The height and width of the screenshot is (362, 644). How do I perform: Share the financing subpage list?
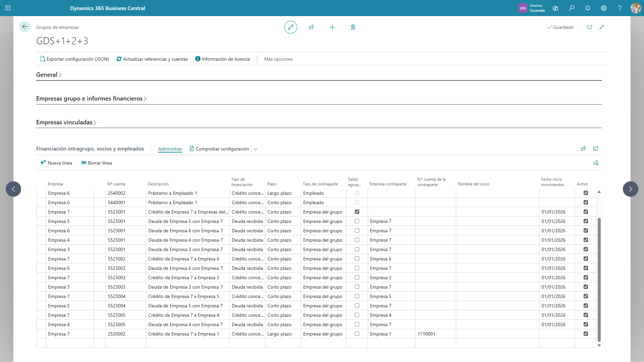(583, 148)
